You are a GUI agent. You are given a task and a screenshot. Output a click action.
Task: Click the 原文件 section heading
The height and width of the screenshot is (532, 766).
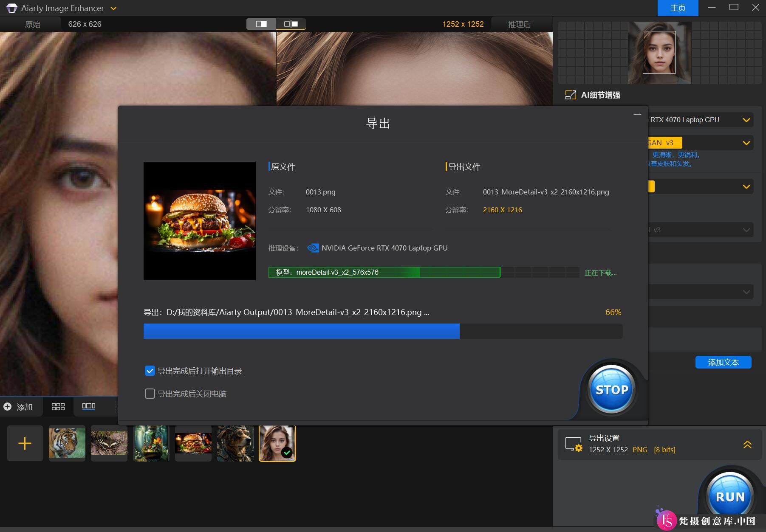[x=283, y=167]
